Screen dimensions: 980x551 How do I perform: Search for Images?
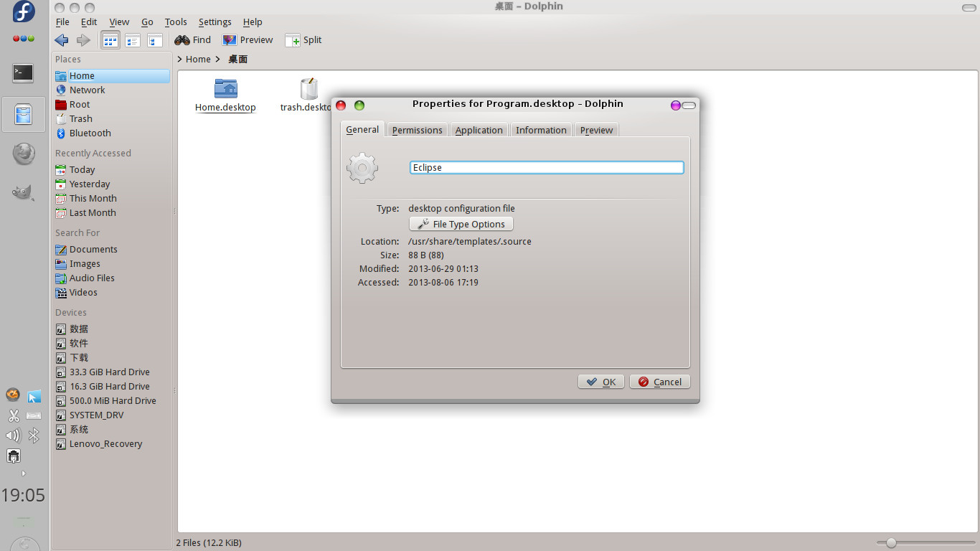tap(112, 263)
